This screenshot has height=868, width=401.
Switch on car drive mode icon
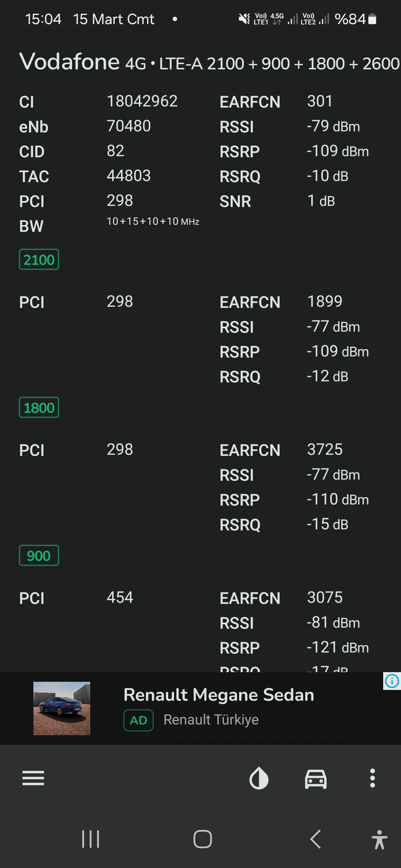pyautogui.click(x=316, y=778)
